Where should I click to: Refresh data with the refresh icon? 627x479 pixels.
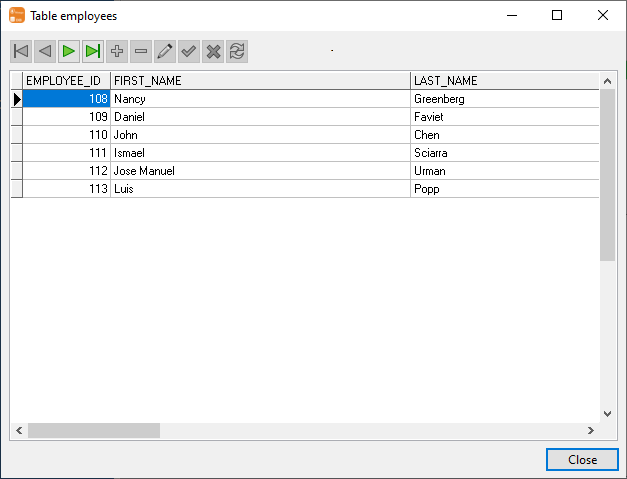(x=237, y=51)
